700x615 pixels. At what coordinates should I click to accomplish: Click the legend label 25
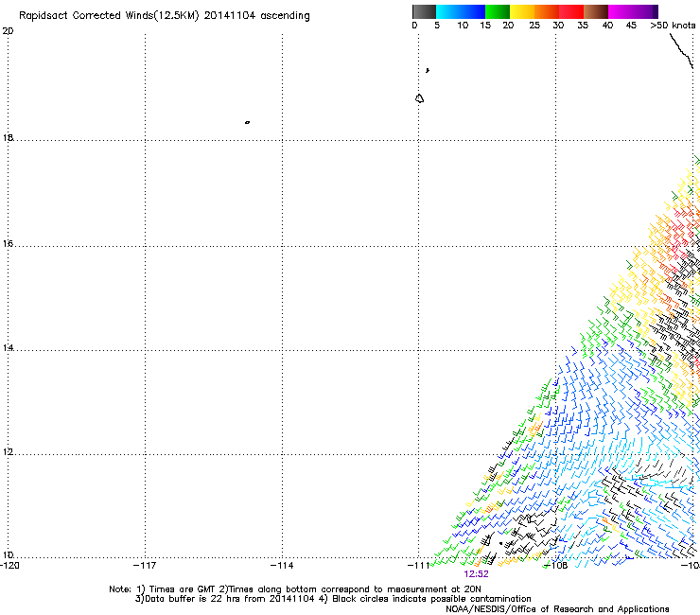pyautogui.click(x=534, y=26)
